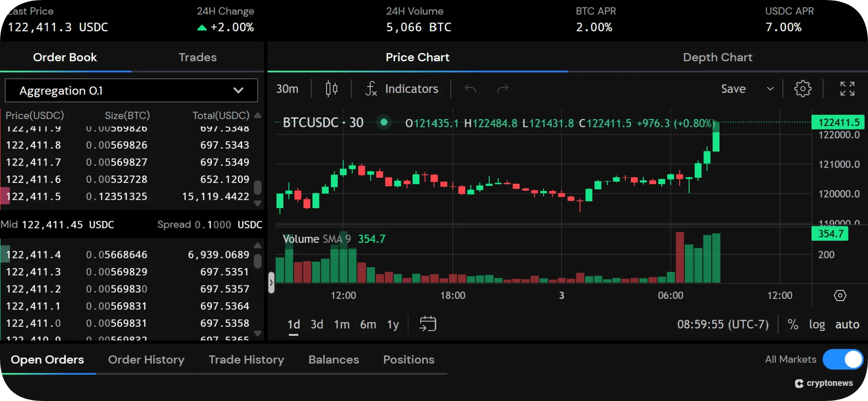Open the timezone selector showing UTC-7

coord(723,324)
